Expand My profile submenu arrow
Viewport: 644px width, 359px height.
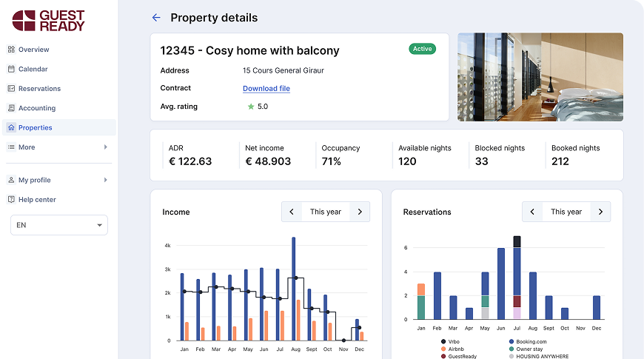click(106, 180)
